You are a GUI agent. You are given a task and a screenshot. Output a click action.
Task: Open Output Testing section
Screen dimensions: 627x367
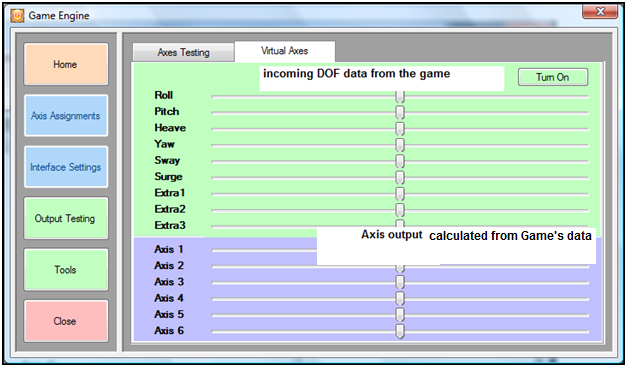(x=66, y=219)
